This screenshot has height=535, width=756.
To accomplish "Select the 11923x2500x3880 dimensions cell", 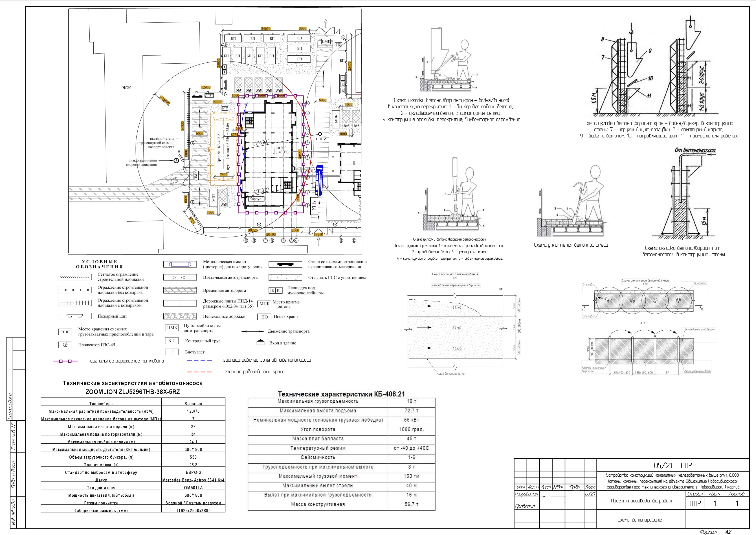I will click(193, 511).
